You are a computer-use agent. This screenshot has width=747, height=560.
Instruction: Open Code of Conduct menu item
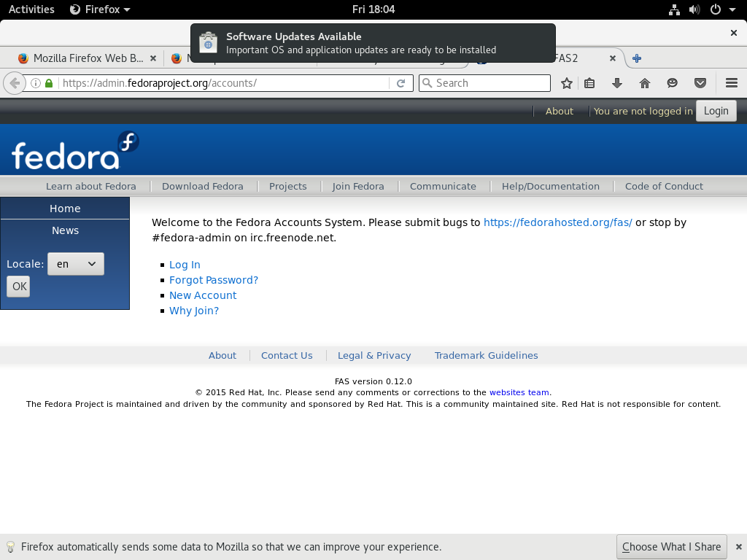tap(664, 186)
